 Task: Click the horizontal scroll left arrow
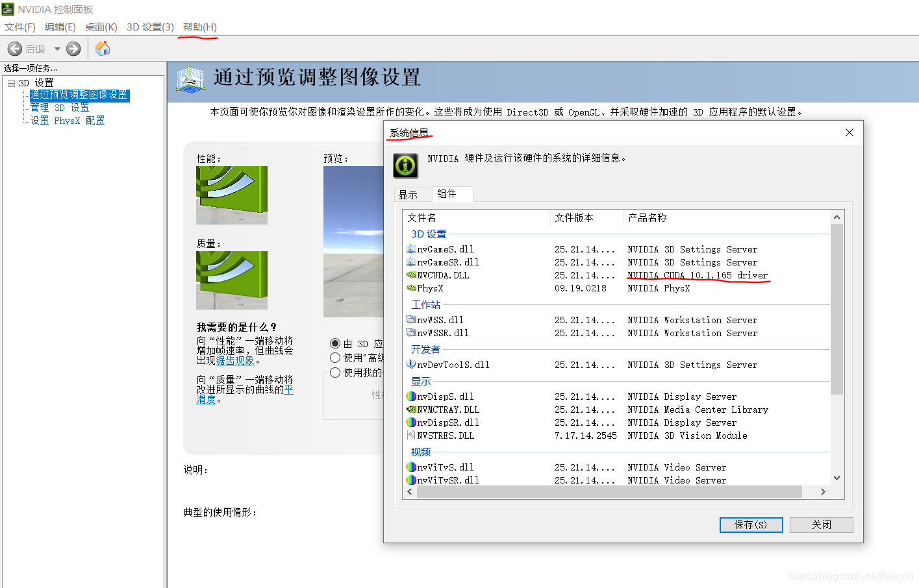pos(410,492)
